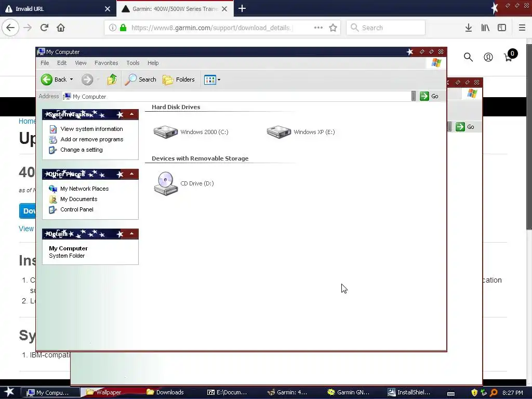532x399 pixels.
Task: Collapse the Other Places panel
Action: point(131,174)
